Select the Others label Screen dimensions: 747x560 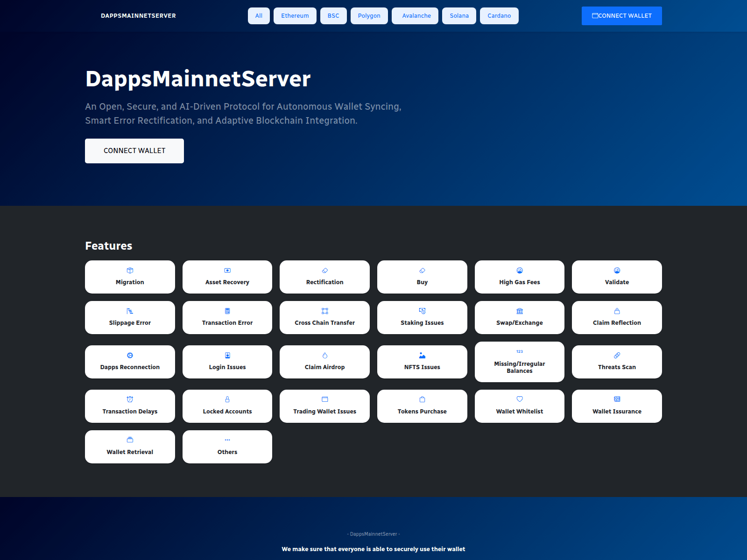[x=227, y=452]
